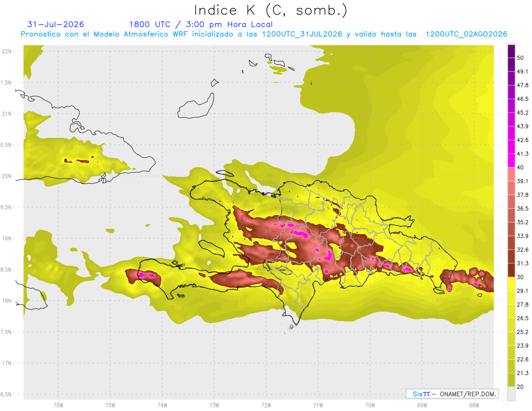This screenshot has height=411, width=532.
Task: Click the '70W' longitude label
Action: pos(370,405)
